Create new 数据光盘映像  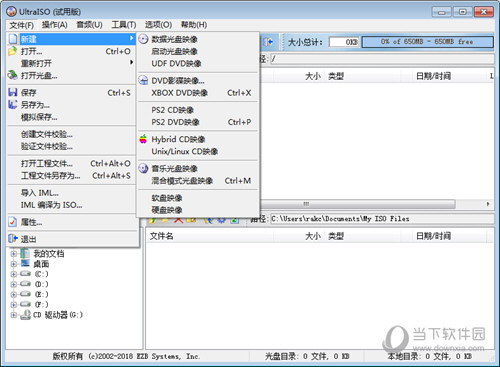click(x=198, y=39)
